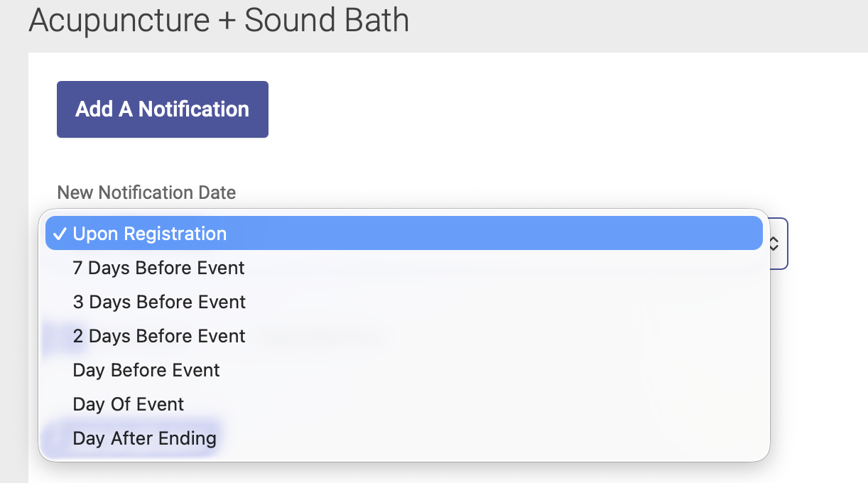
Task: Select Day Of Event option
Action: 128,403
